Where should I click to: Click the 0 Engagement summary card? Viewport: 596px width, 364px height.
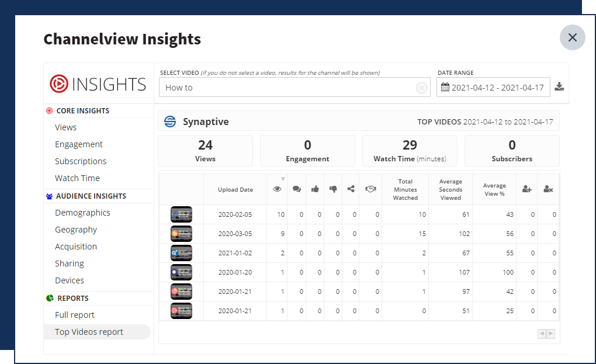[307, 151]
